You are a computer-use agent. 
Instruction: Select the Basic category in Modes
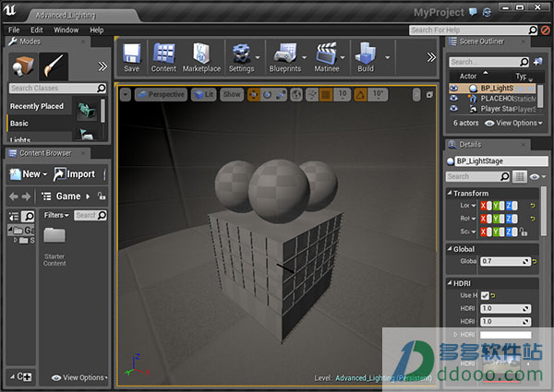39,124
